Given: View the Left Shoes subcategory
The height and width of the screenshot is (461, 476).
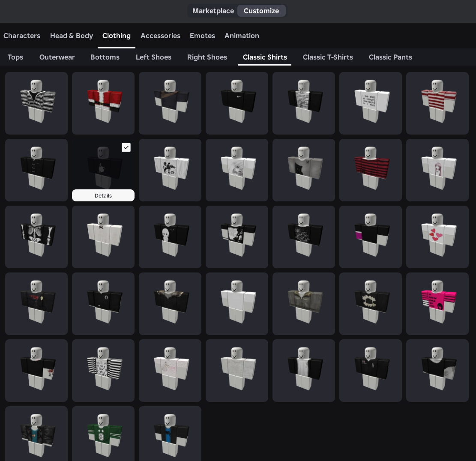Looking at the screenshot, I should click(153, 57).
